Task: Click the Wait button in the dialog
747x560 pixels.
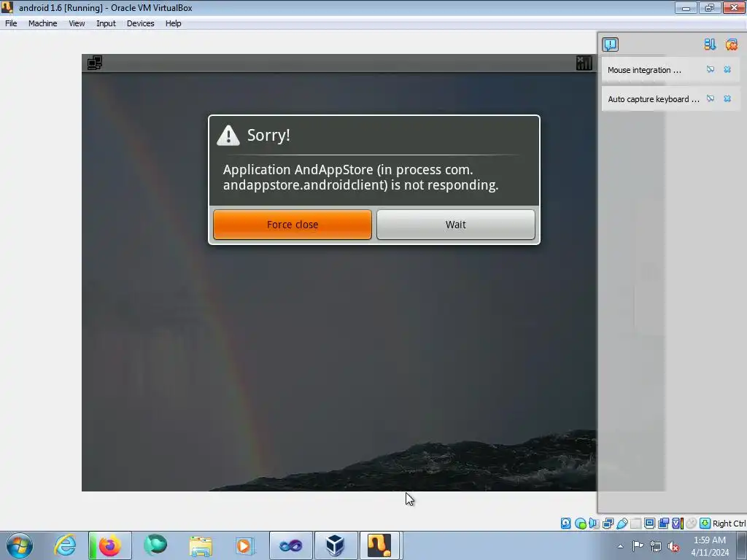Action: 455,225
